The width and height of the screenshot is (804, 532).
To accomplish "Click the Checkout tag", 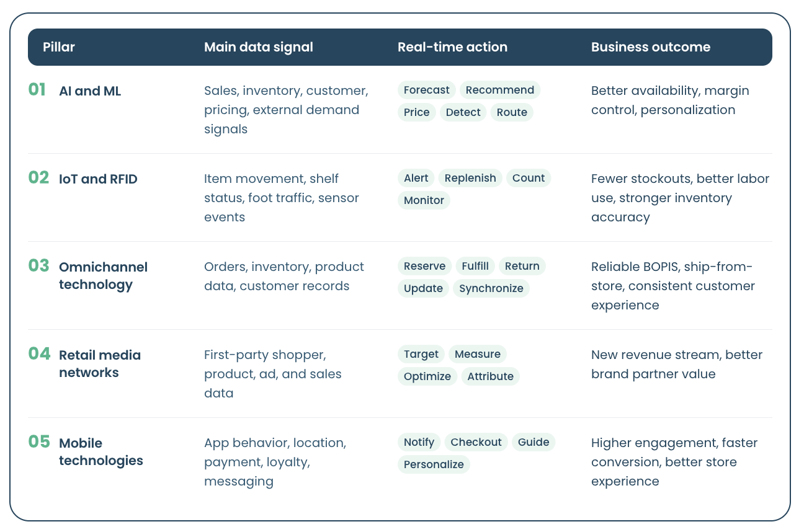I will click(476, 442).
